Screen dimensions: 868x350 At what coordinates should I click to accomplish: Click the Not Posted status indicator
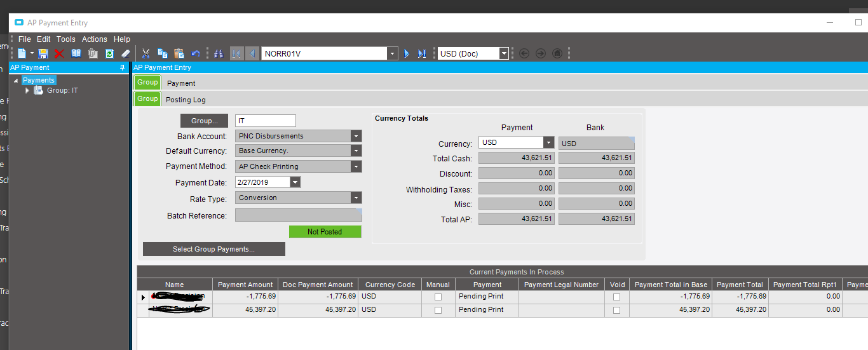[x=325, y=232]
